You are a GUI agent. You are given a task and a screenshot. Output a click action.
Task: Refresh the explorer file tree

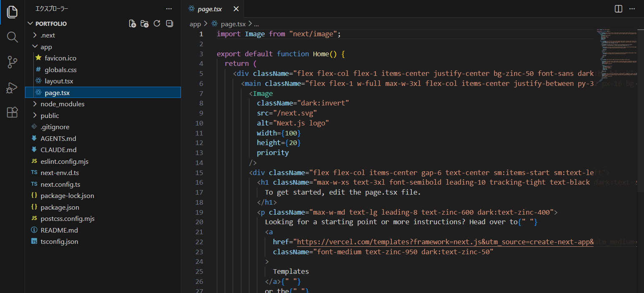(x=157, y=23)
